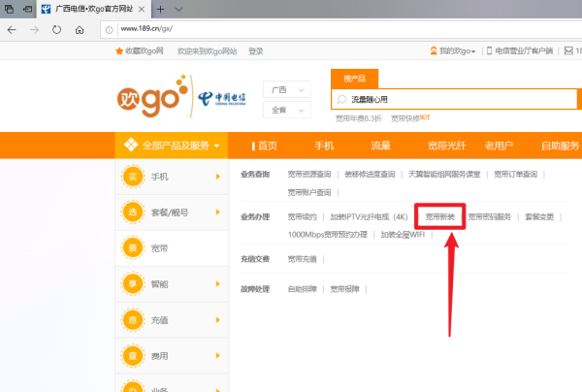Open the 广西 province dropdown

(x=285, y=89)
